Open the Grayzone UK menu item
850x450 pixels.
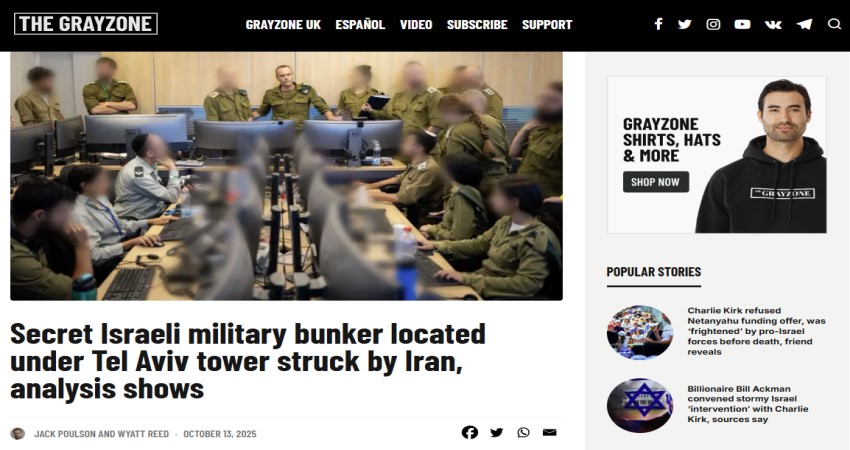(x=283, y=25)
